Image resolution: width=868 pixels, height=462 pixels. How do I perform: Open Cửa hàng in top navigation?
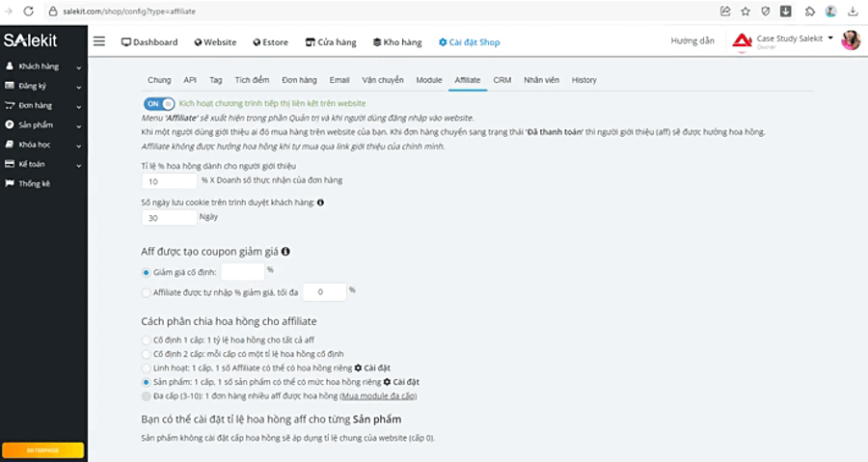(x=331, y=42)
